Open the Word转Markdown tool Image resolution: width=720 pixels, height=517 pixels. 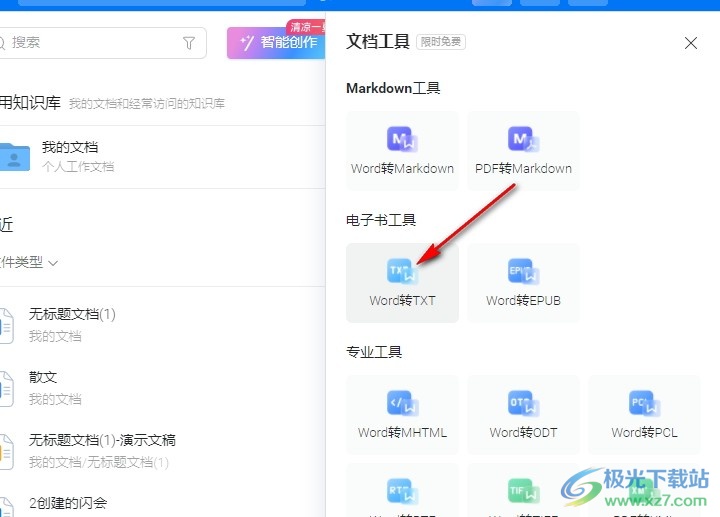[402, 151]
